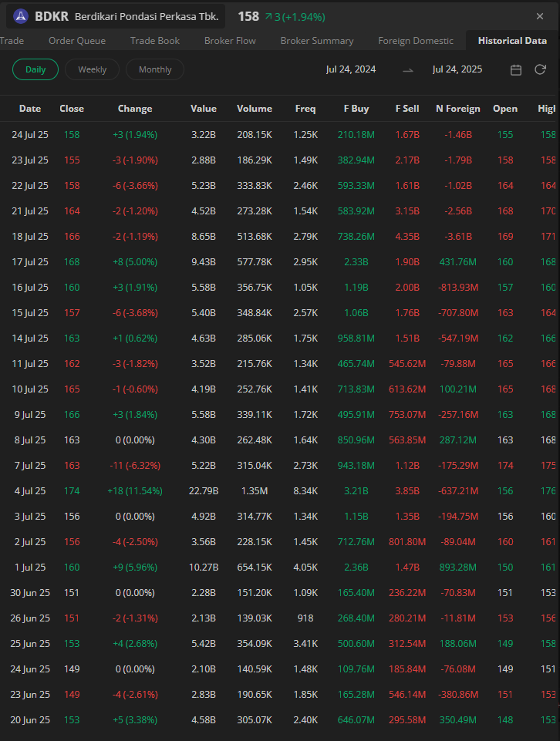Click F Buy value 646.07M
The image size is (560, 741).
pos(356,720)
